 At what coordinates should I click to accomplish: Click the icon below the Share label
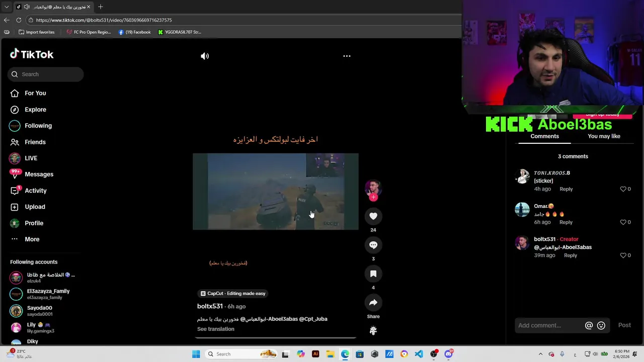click(373, 330)
